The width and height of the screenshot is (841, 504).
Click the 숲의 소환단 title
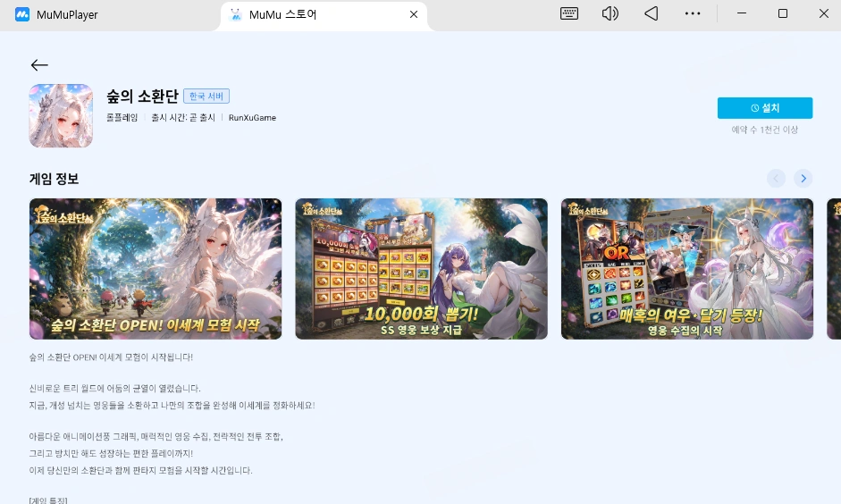[x=142, y=96]
